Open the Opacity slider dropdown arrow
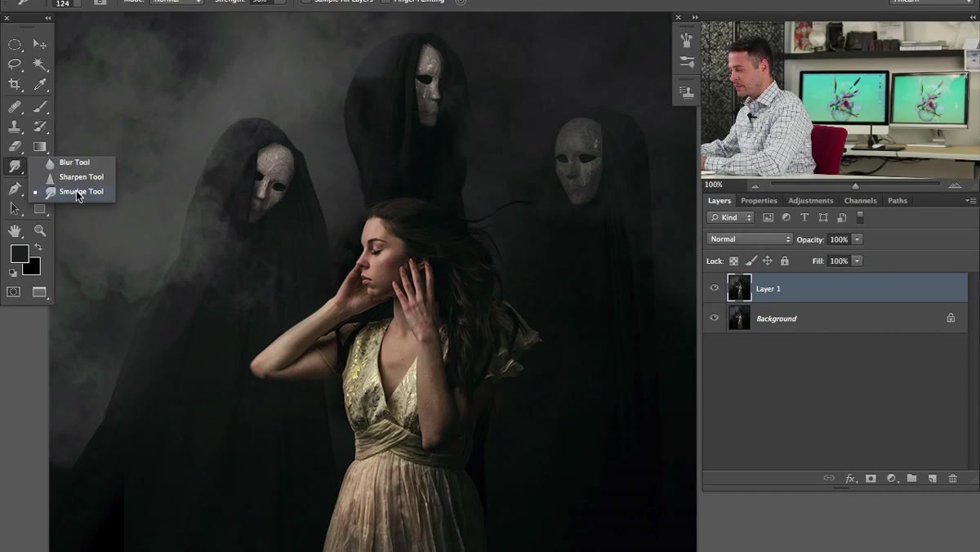Viewport: 980px width, 552px height. click(857, 239)
